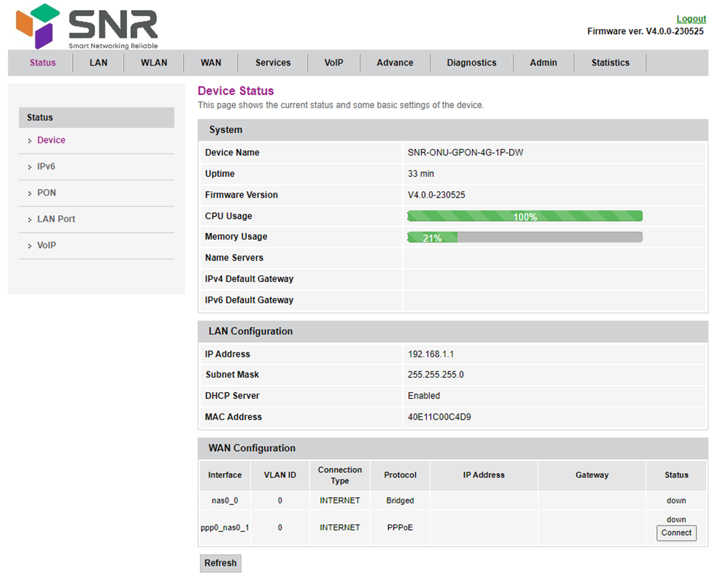Switch to the WLAN tab
Viewport: 715px width, 588px height.
(154, 63)
